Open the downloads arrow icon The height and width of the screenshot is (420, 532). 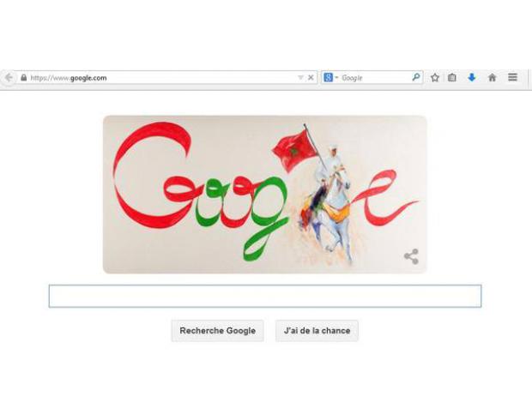(x=472, y=78)
